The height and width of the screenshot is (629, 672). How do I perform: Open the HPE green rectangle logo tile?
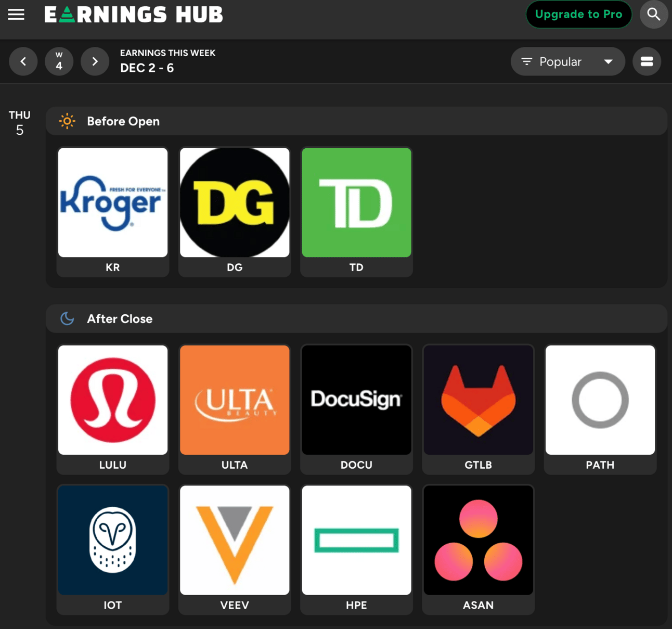click(356, 540)
